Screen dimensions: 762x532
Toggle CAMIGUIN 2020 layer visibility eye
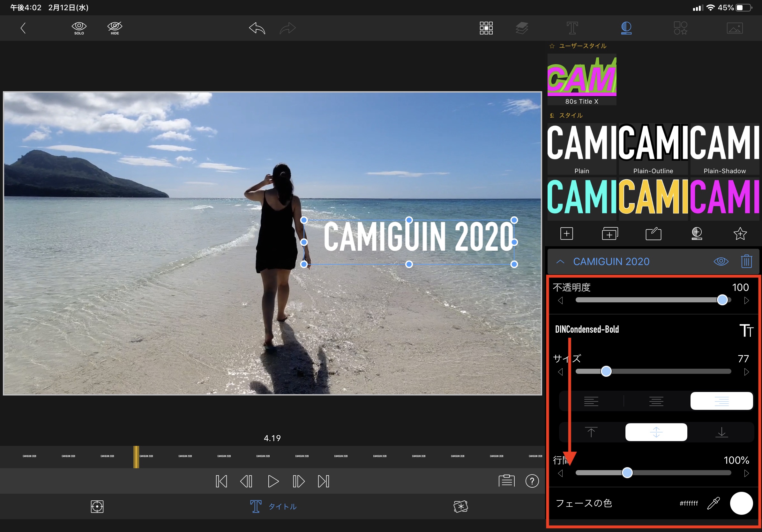click(721, 261)
